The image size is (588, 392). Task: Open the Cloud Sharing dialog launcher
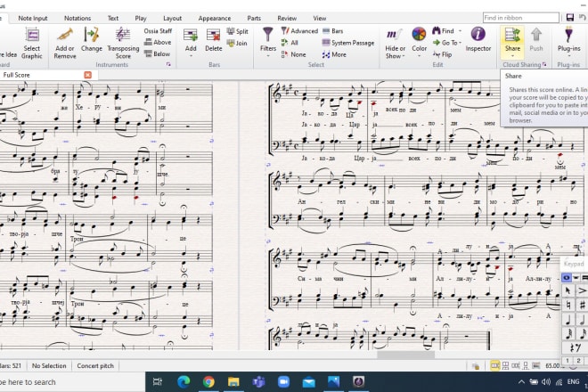click(x=544, y=64)
